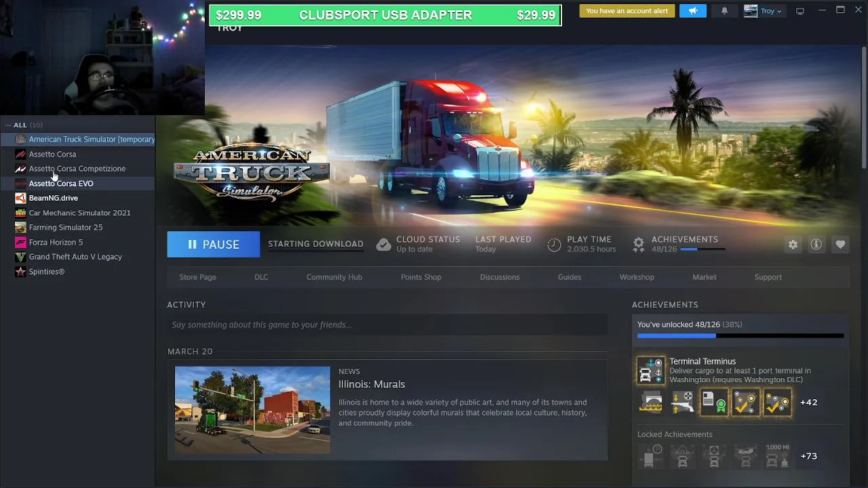Click the Farming Simulator 25 icon

[x=20, y=227]
